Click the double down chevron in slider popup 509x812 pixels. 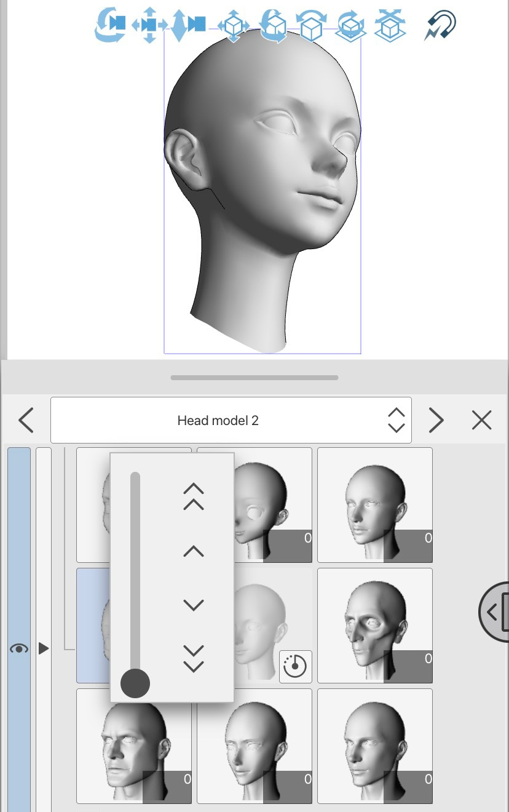pyautogui.click(x=194, y=659)
